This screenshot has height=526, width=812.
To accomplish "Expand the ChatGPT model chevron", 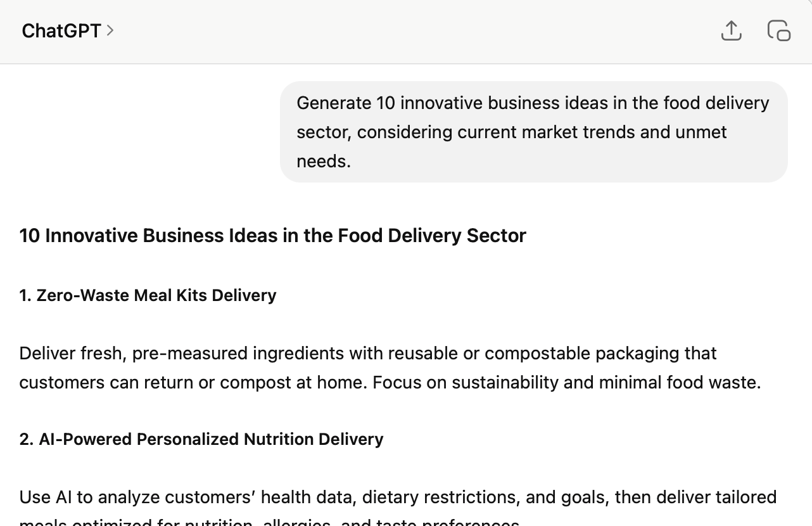I will (110, 30).
